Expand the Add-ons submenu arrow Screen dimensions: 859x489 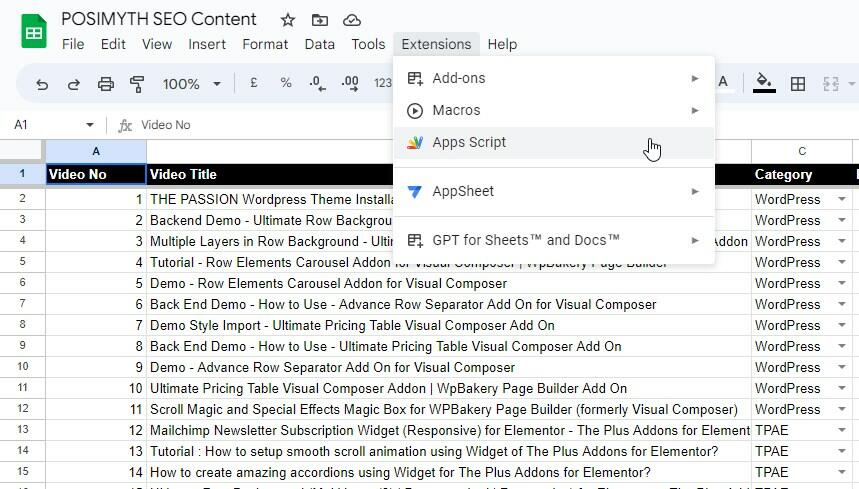click(x=695, y=78)
